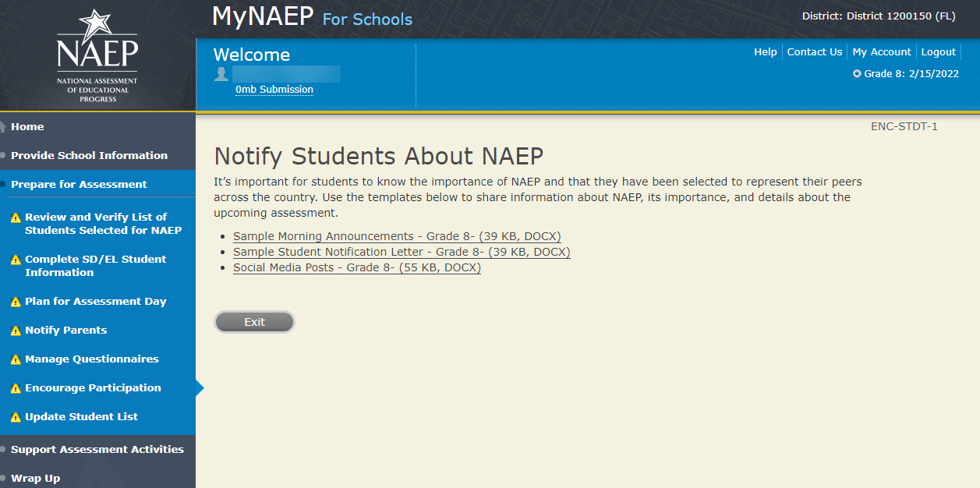Expand the Support Assessment Activities section
980x488 pixels.
(x=97, y=449)
